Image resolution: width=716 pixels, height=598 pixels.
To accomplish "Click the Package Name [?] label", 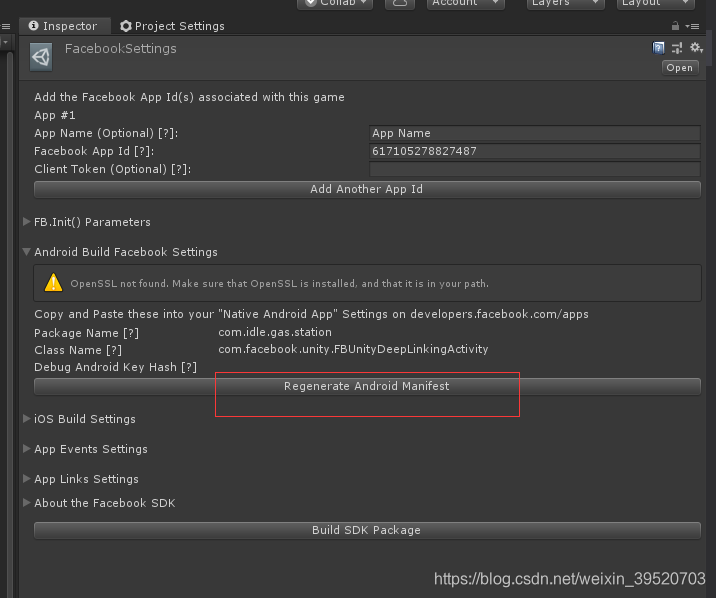I will click(x=87, y=333).
